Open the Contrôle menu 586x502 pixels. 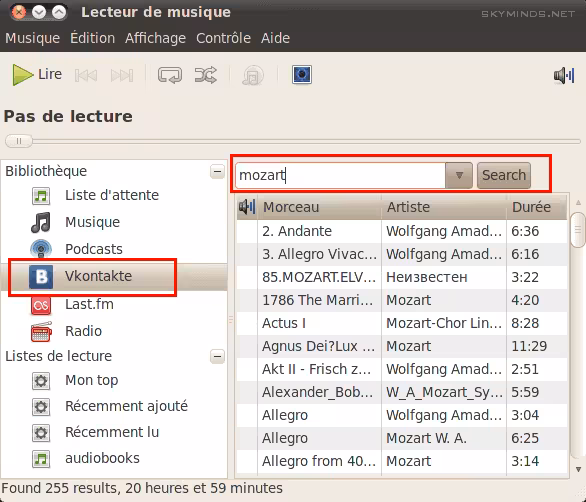(223, 38)
